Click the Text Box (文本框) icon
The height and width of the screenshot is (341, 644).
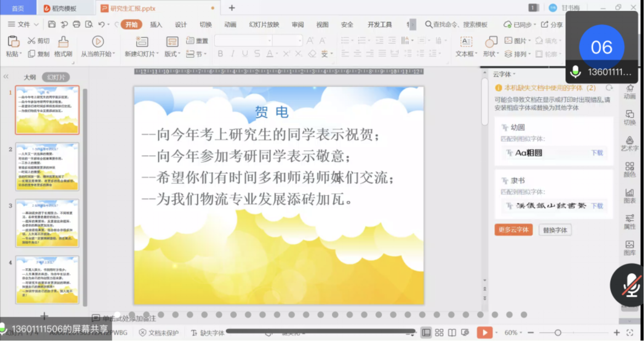466,41
